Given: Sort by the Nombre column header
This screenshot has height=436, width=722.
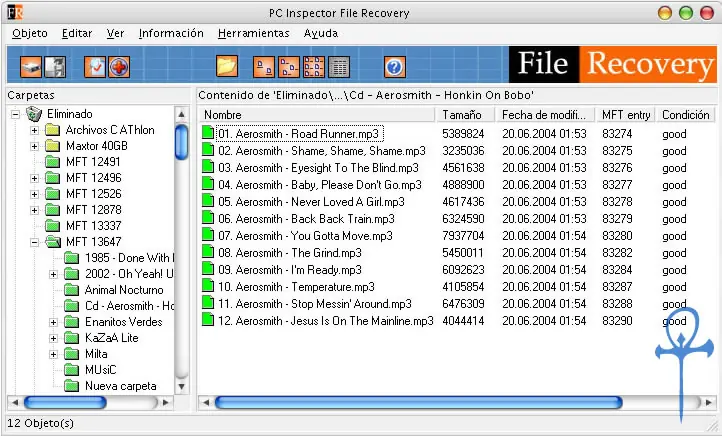Looking at the screenshot, I should tap(317, 115).
